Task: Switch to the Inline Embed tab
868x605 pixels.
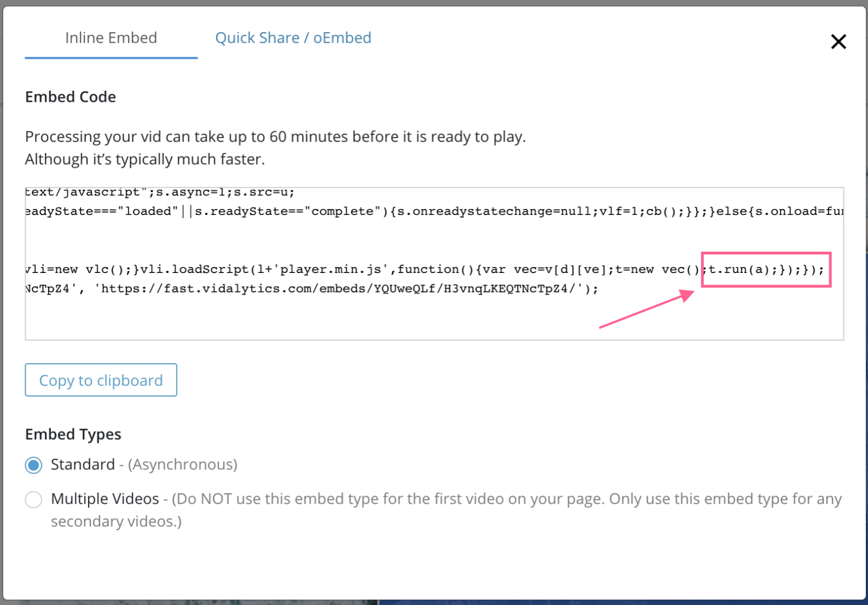Action: click(111, 38)
